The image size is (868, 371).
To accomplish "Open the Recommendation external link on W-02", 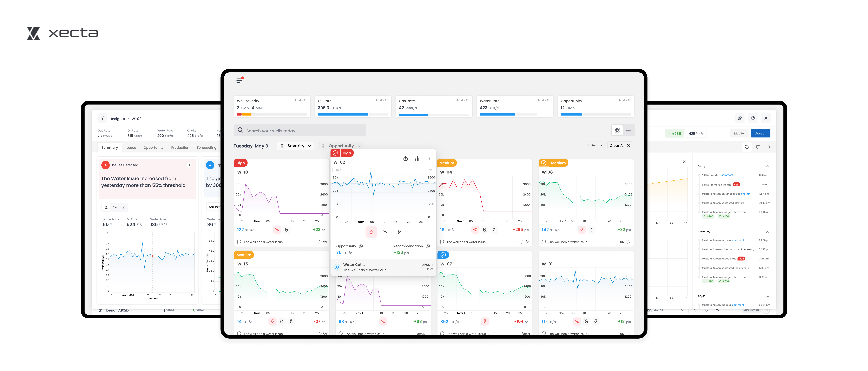I will (x=428, y=246).
